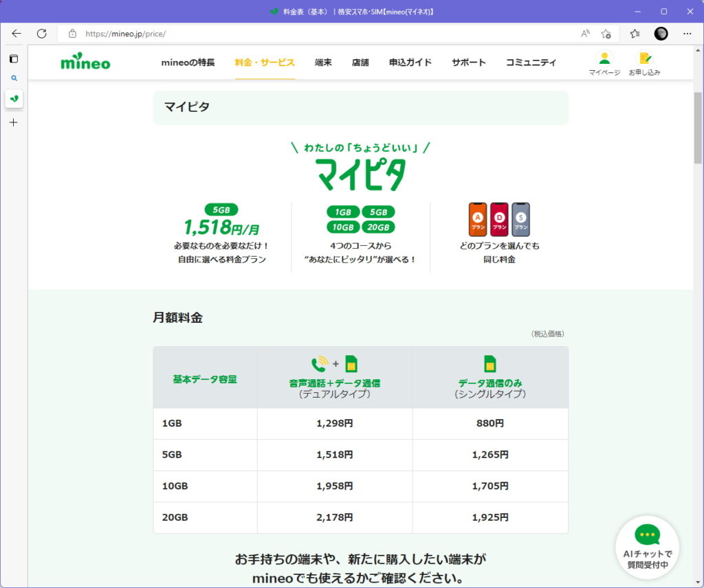Select the mineo vertical tab icon
The width and height of the screenshot is (704, 588).
point(14,99)
